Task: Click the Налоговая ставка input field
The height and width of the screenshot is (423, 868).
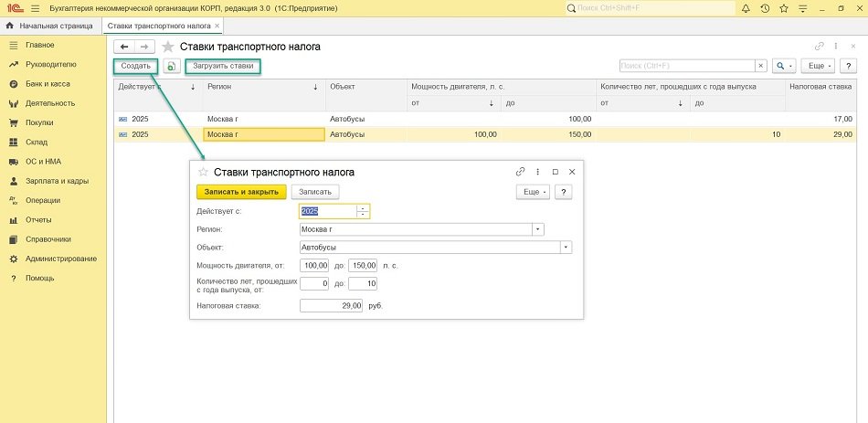Action: click(x=332, y=306)
